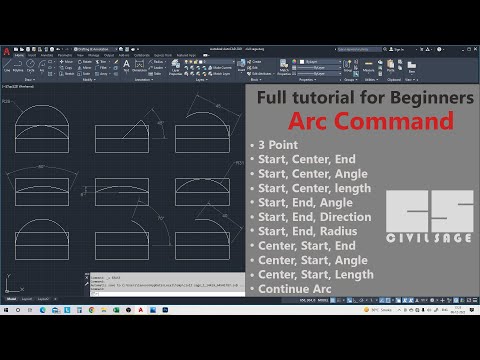Open Google Chrome from the taskbar
Screen dimensions: 480x360
[91, 310]
